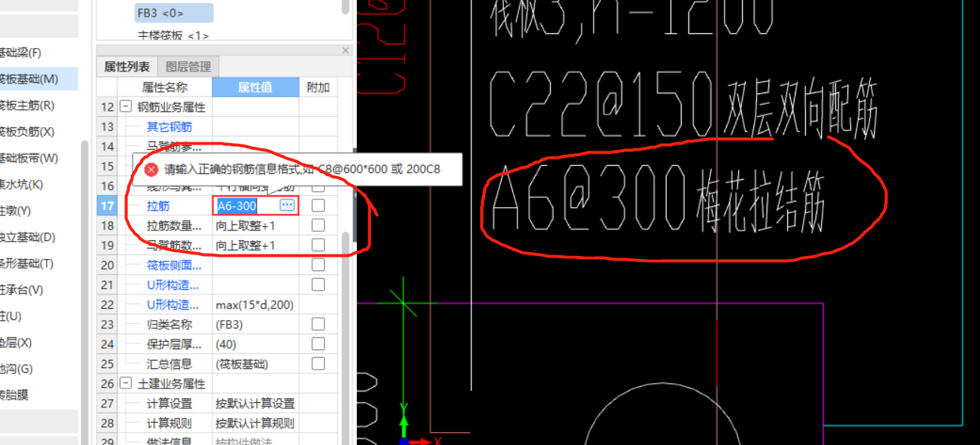Click the (FB3) 归类名称 value
980x445 pixels.
pos(255,324)
